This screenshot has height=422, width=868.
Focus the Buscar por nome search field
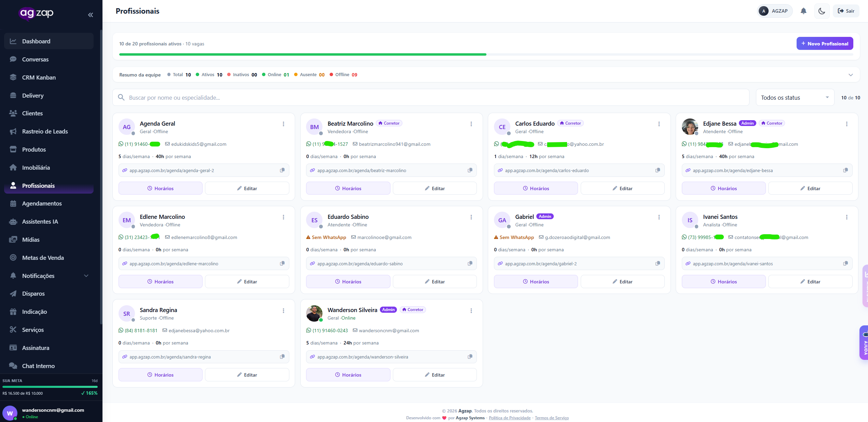tap(431, 98)
